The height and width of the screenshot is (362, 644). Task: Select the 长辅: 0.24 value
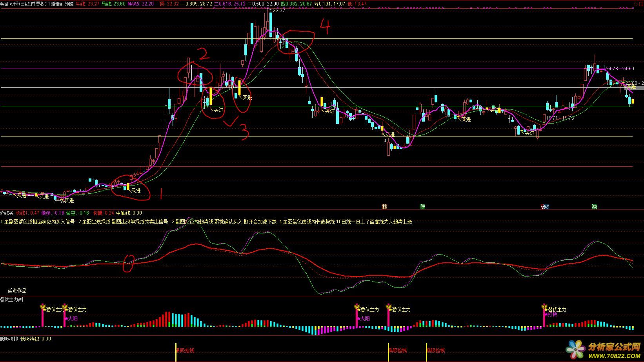103,213
